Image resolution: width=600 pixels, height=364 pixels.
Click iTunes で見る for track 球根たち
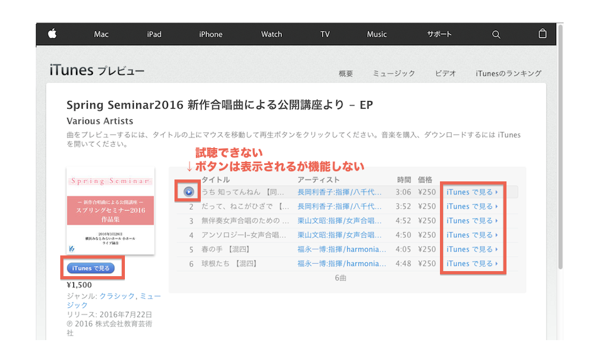[x=472, y=264]
